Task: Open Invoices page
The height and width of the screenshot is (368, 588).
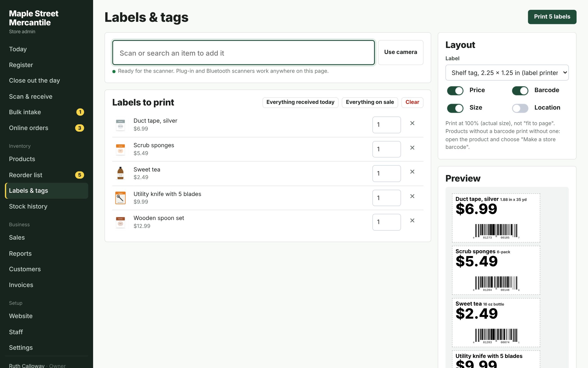Action: [46, 285]
